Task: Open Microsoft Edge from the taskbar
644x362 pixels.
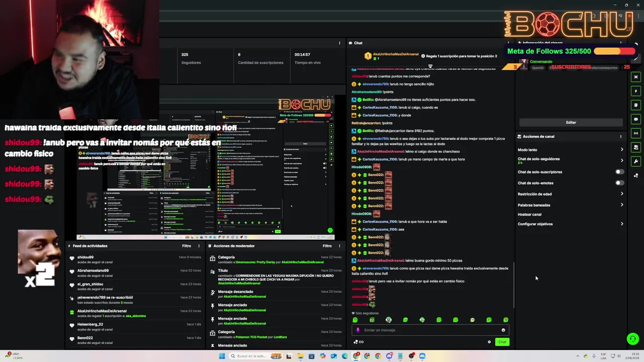Action: pos(345,356)
